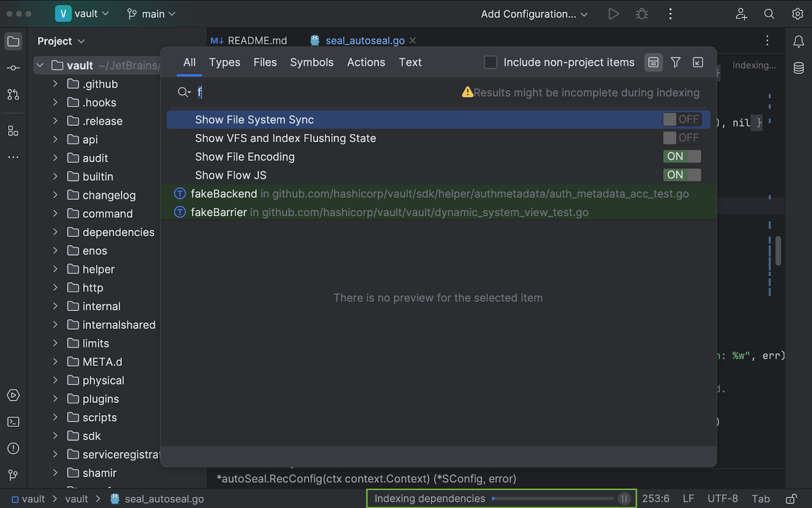Open the Commit tool window icon
Screen dimensions: 812x508
click(13, 68)
